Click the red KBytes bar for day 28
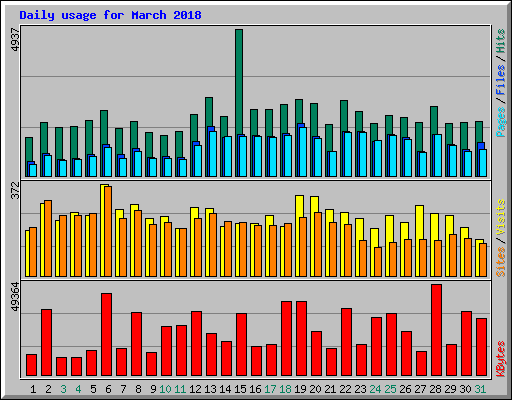 (x=436, y=330)
